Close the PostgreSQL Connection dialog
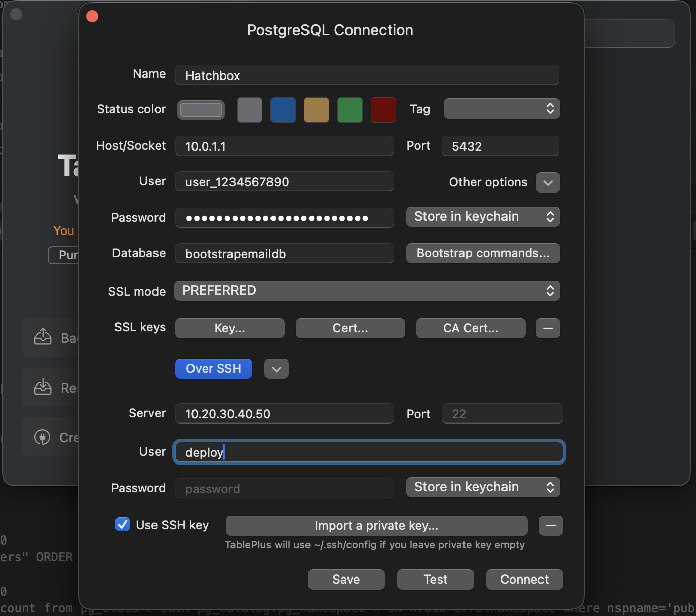The width and height of the screenshot is (696, 616). point(92,17)
